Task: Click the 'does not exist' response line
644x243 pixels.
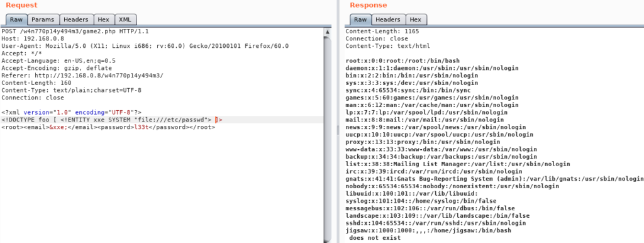Action: [375, 238]
